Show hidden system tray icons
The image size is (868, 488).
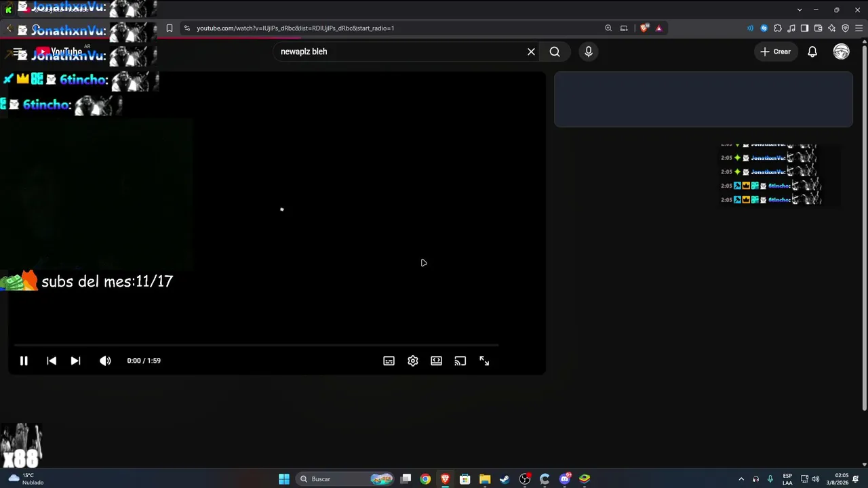[741, 479]
